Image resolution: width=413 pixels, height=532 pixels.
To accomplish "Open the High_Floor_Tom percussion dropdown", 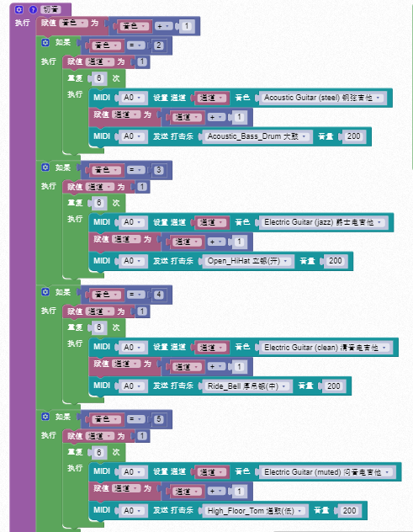I will (x=255, y=511).
